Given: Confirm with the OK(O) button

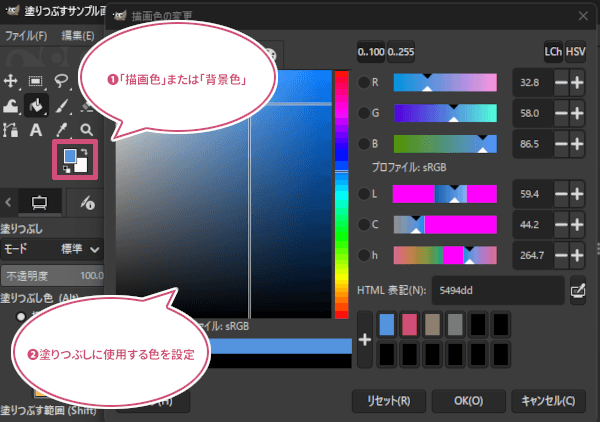Looking at the screenshot, I should click(x=468, y=401).
